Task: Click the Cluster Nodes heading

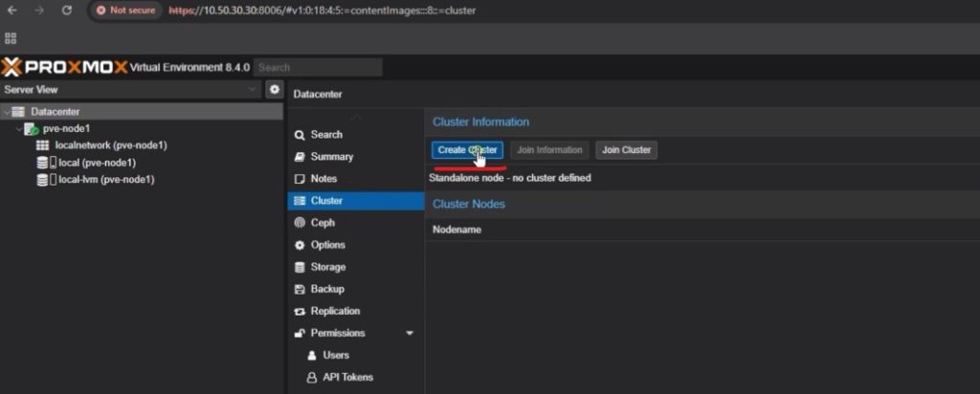Action: coord(469,205)
